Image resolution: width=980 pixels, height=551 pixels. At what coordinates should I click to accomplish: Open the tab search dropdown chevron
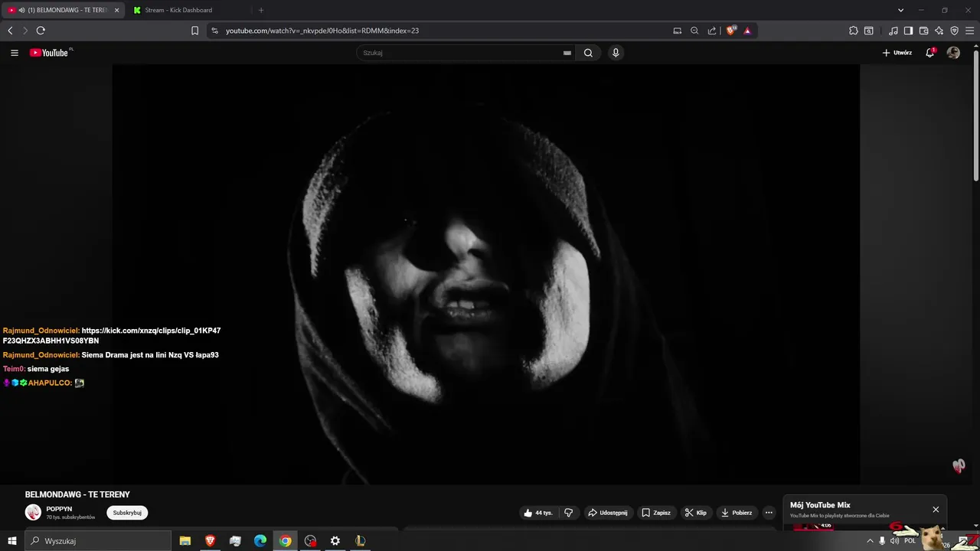tap(900, 10)
